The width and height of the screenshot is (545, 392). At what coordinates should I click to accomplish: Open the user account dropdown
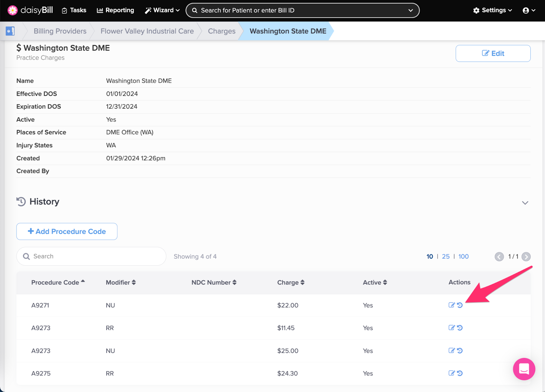pos(529,11)
